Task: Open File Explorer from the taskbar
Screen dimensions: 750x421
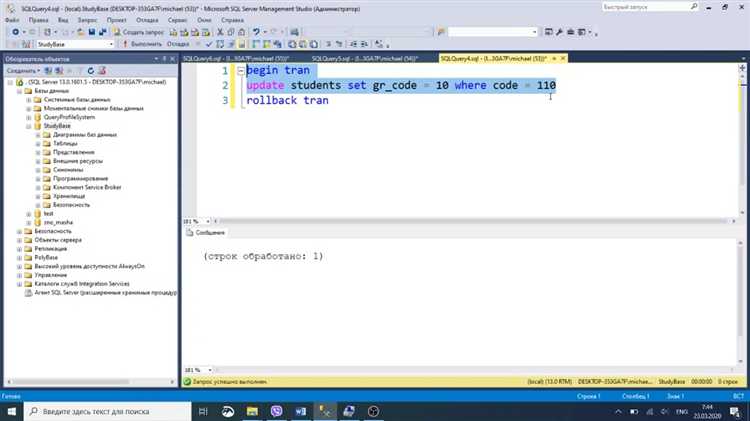Action: 252,411
